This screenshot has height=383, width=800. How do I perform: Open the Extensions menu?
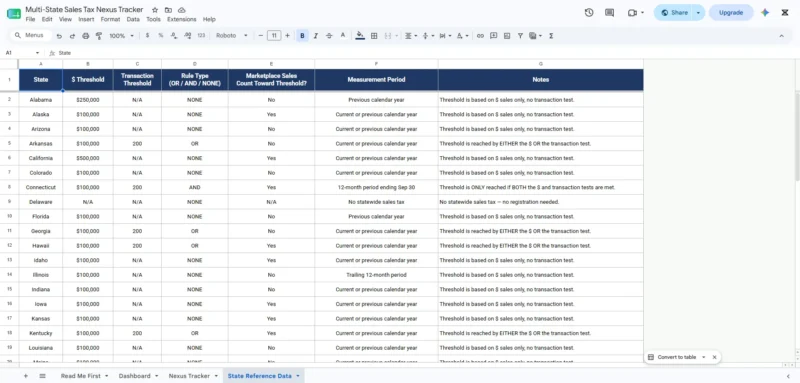[182, 19]
